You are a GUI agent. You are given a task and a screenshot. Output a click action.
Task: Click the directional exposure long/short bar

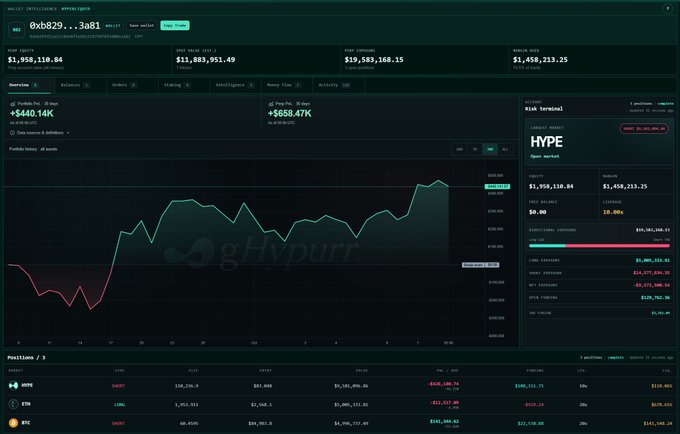pyautogui.click(x=599, y=246)
